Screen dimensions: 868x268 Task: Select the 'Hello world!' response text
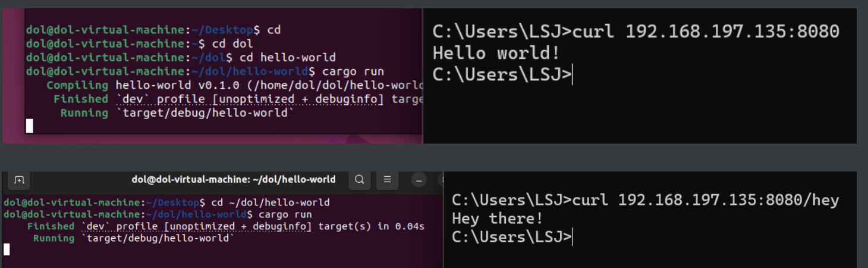coord(496,54)
